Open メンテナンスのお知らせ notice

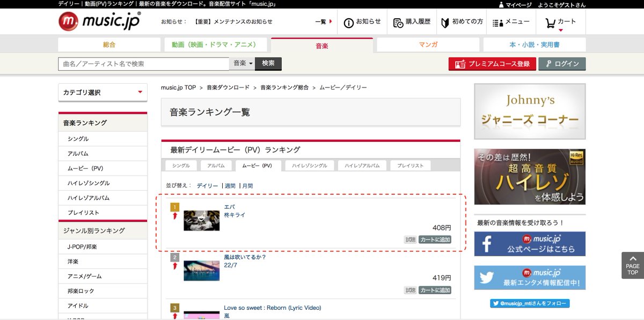click(x=233, y=22)
